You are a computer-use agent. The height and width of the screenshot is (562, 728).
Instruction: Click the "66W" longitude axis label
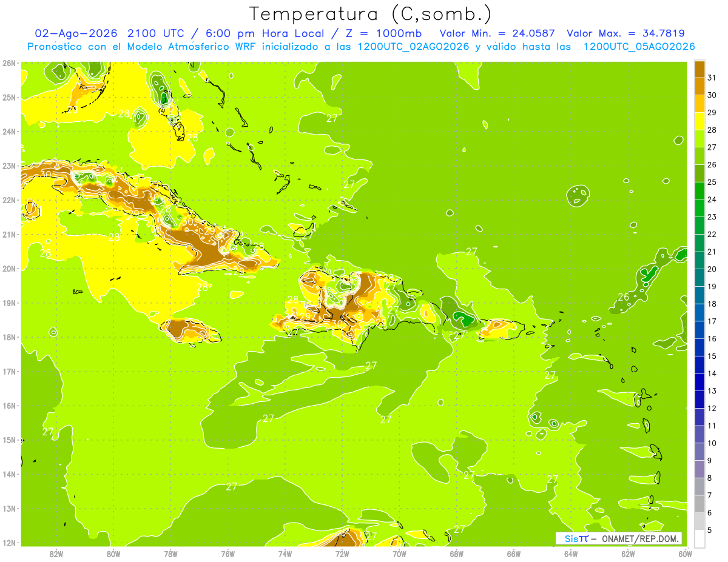pos(514,554)
